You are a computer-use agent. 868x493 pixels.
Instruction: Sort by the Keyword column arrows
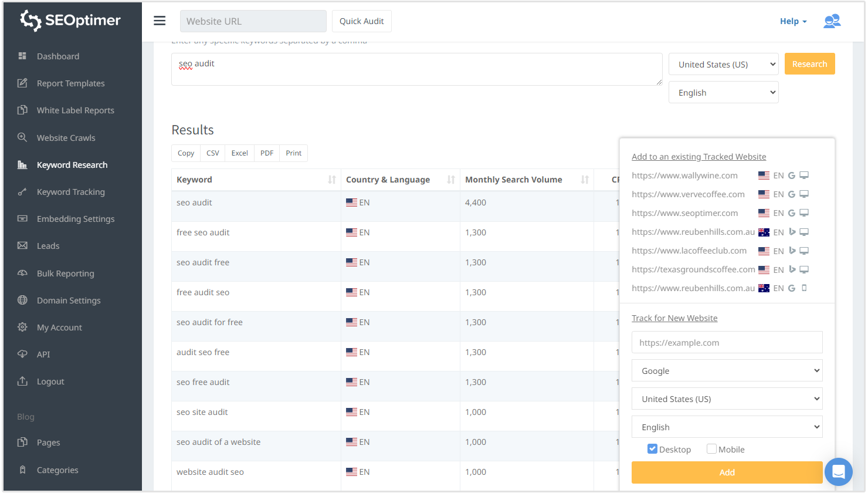pos(332,180)
